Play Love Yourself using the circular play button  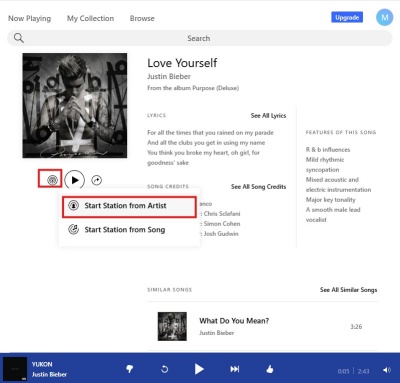point(75,180)
